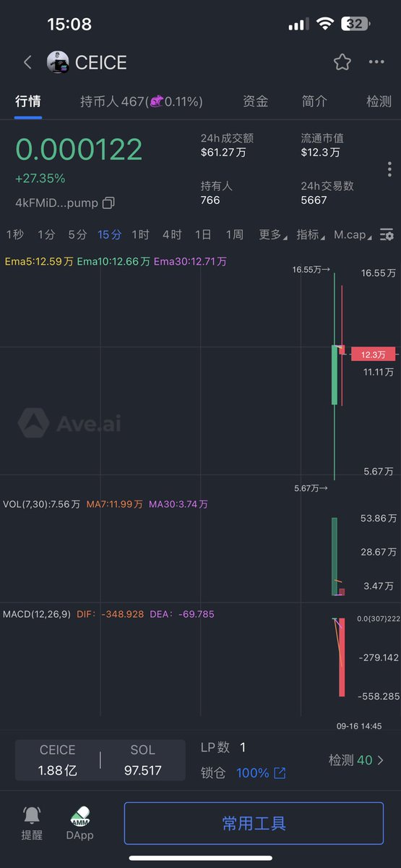Open the three-dot more options menu
Screen dimensions: 401x868
376,62
